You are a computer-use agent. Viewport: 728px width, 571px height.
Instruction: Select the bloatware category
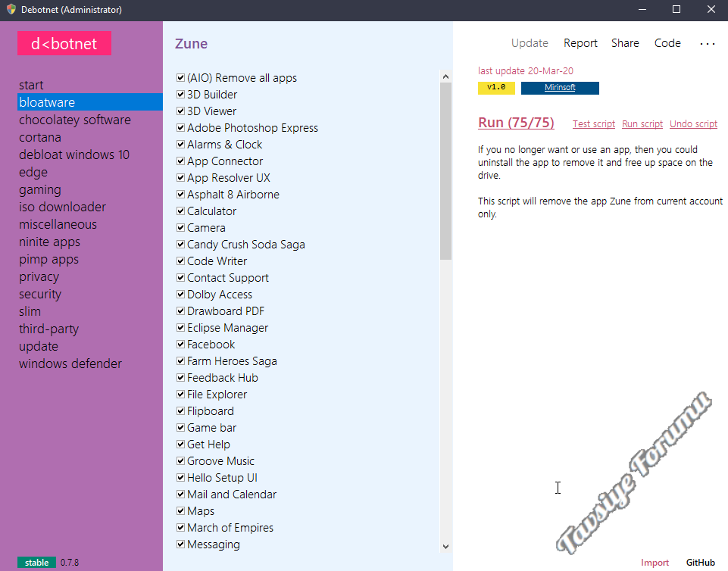(90, 102)
